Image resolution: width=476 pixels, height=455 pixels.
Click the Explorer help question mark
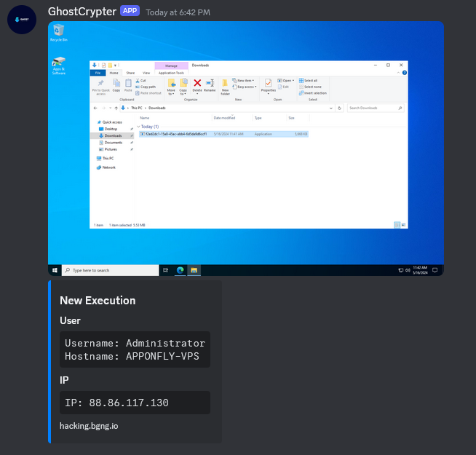tap(405, 73)
